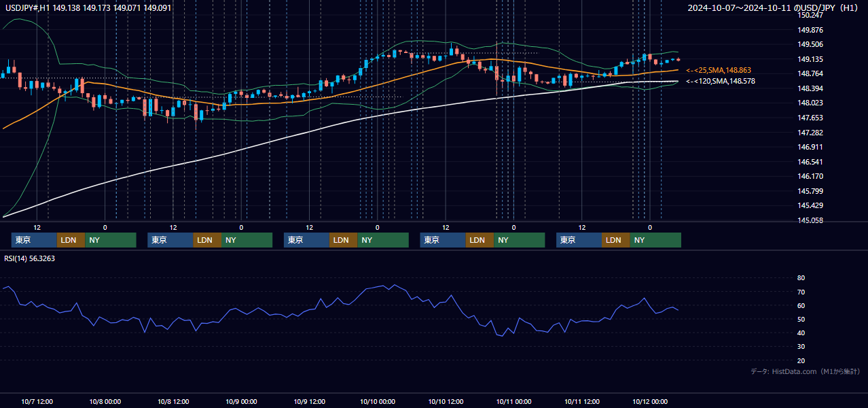Image resolution: width=868 pixels, height=408 pixels.
Task: Click the leftmost 東京 session block
Action: point(34,240)
